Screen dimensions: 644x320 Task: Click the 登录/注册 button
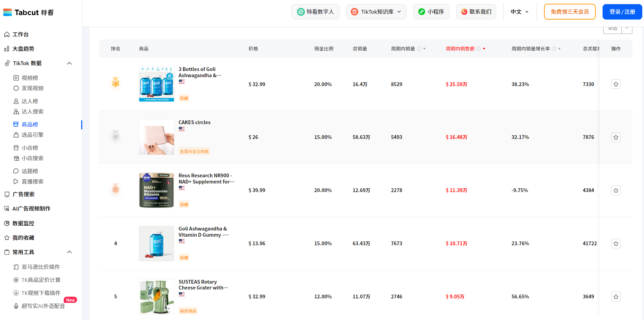(622, 12)
